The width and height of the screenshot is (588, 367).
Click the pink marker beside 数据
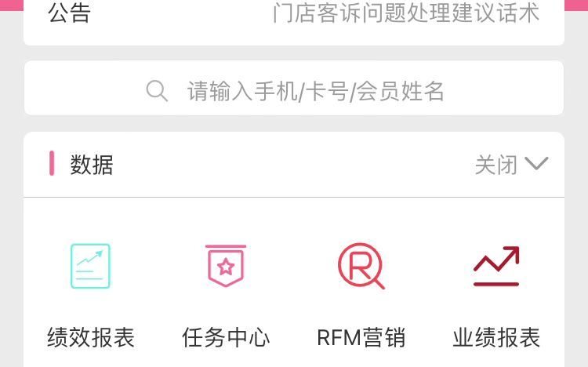(x=52, y=163)
